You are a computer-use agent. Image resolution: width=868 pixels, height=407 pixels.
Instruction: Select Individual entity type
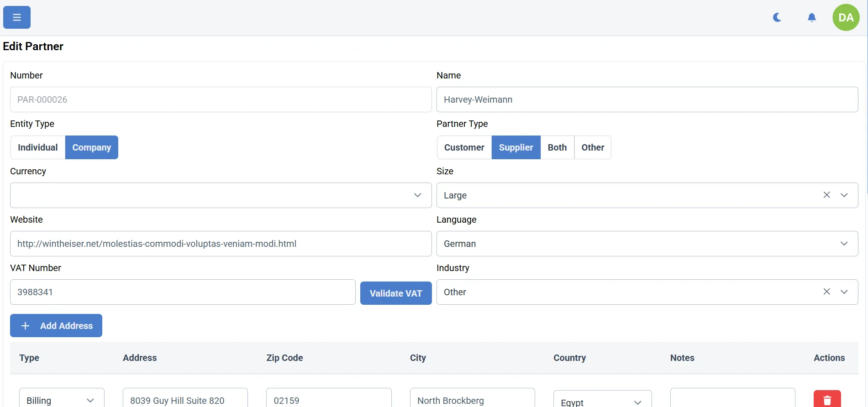click(x=38, y=147)
